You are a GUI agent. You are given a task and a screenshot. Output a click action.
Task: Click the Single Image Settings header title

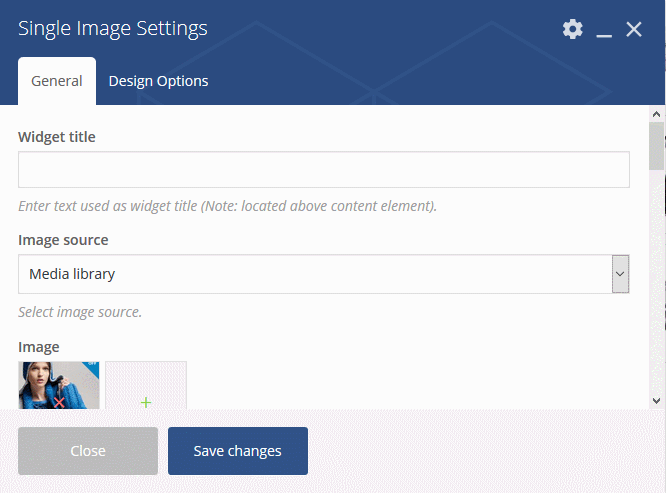click(113, 28)
